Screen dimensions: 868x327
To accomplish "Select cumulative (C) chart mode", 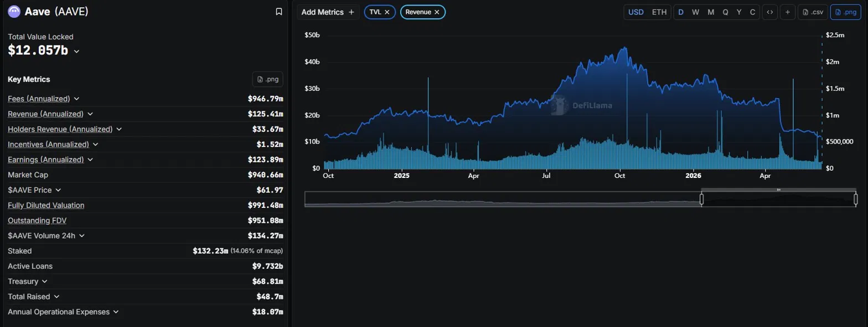I will pyautogui.click(x=752, y=12).
